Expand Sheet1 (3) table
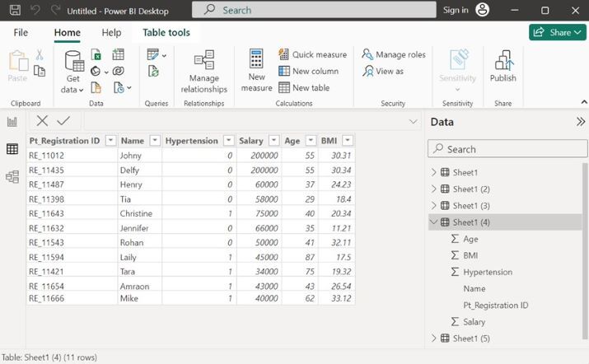Viewport: 589px width, 364px height. click(433, 206)
